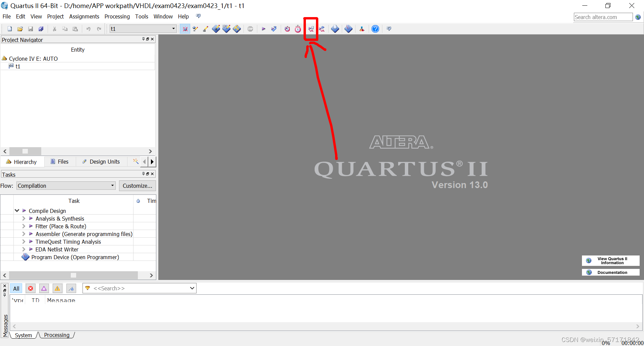
Task: Expand the Analysis & Synthesis task
Action: pos(23,218)
